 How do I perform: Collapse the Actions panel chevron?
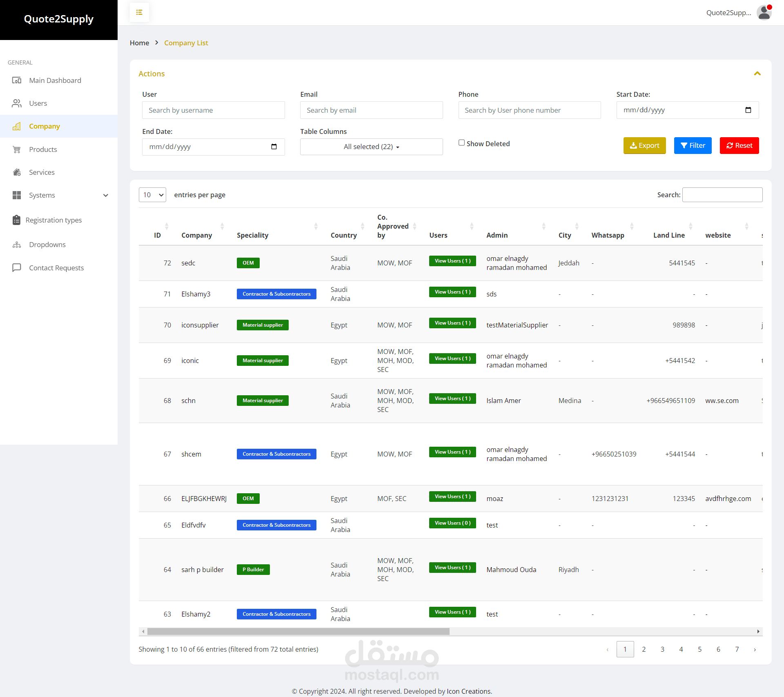pyautogui.click(x=757, y=73)
